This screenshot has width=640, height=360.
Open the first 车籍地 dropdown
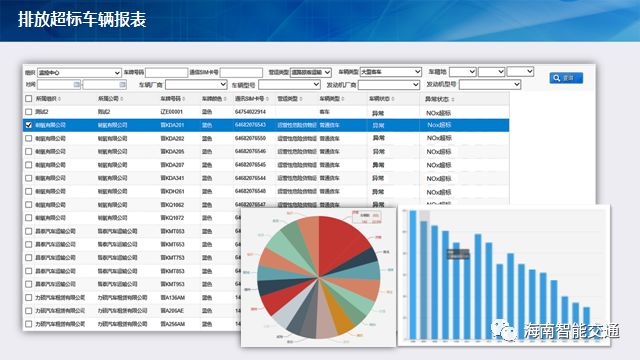point(462,72)
